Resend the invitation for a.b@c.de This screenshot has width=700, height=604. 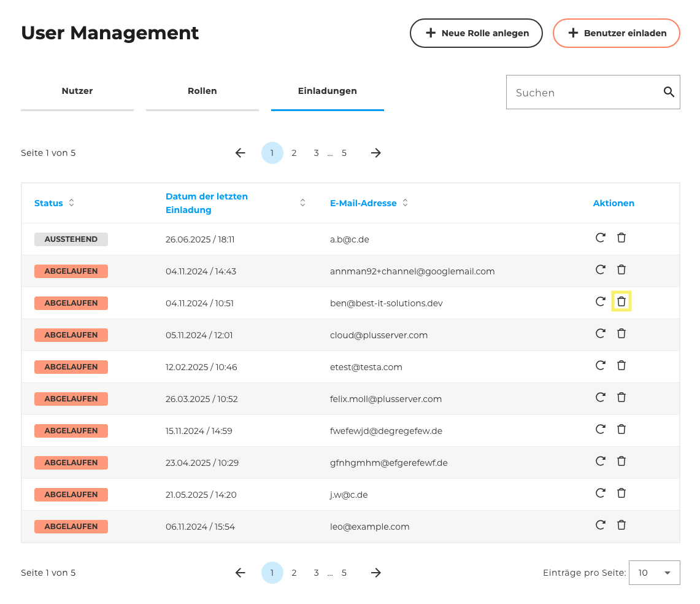601,238
